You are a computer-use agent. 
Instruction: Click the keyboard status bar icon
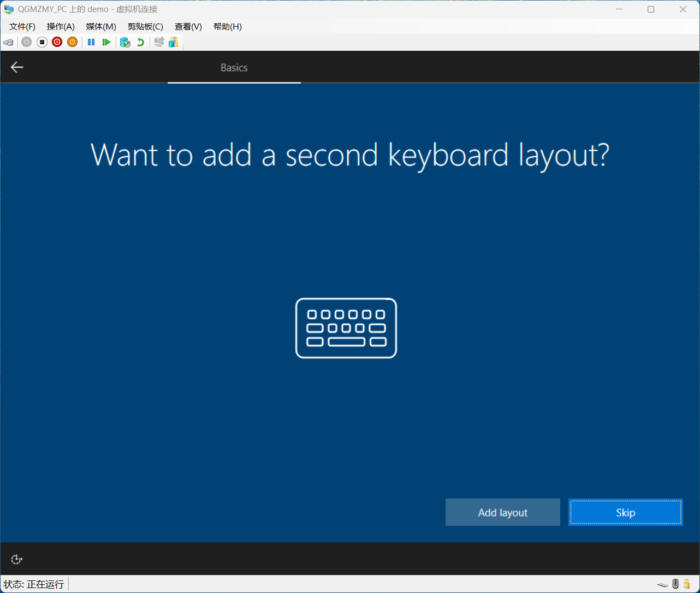(x=662, y=584)
